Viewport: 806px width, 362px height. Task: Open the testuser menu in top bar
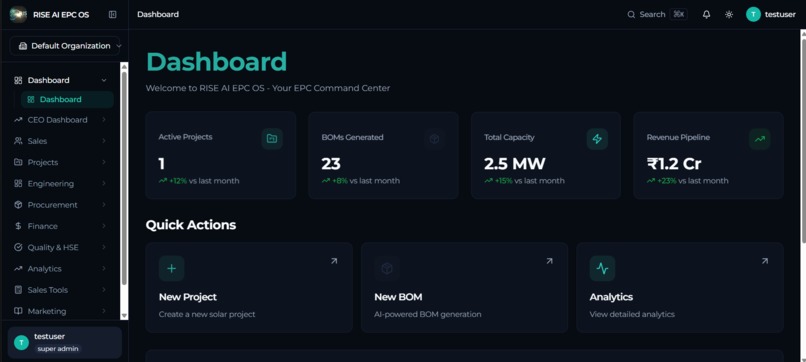(771, 14)
